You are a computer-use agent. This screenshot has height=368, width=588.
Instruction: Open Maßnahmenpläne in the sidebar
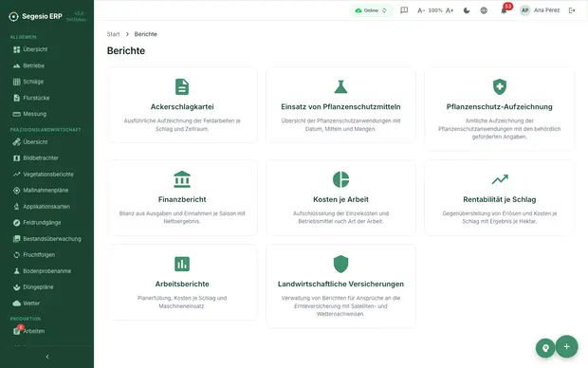point(46,191)
